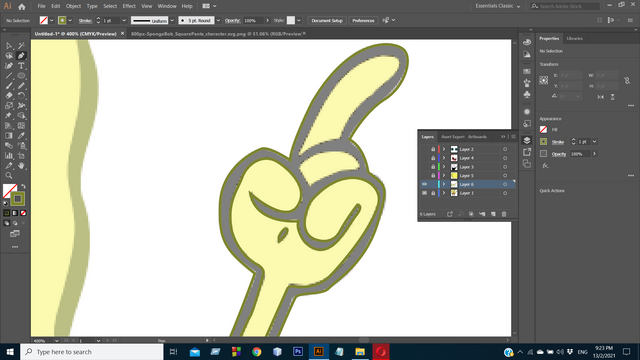Select the Column Graph tool
The image size is (640, 360).
9,156
